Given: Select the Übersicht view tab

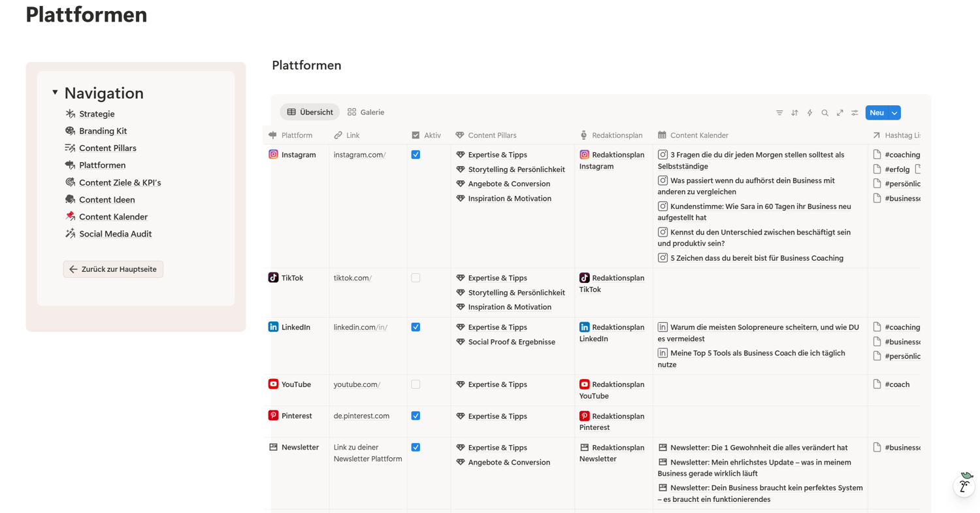Looking at the screenshot, I should pyautogui.click(x=310, y=112).
